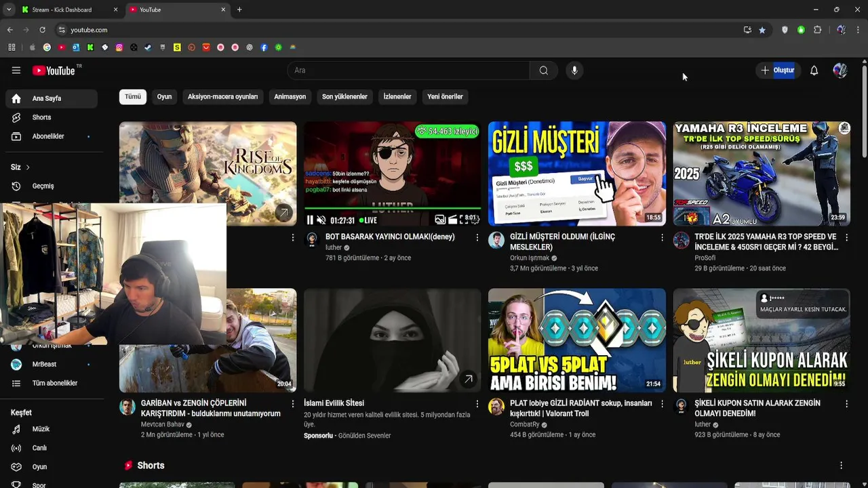Open the Instagram bookmark

(x=119, y=47)
